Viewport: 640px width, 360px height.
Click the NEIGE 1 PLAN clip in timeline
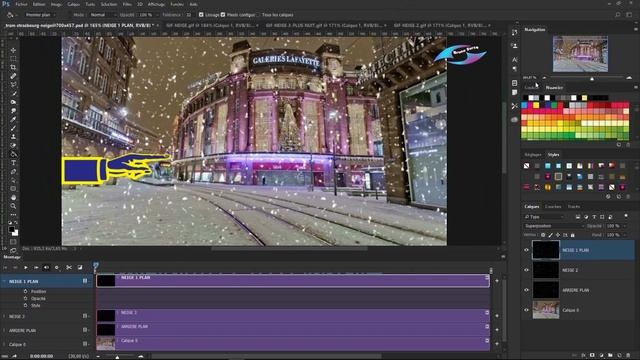tap(293, 281)
